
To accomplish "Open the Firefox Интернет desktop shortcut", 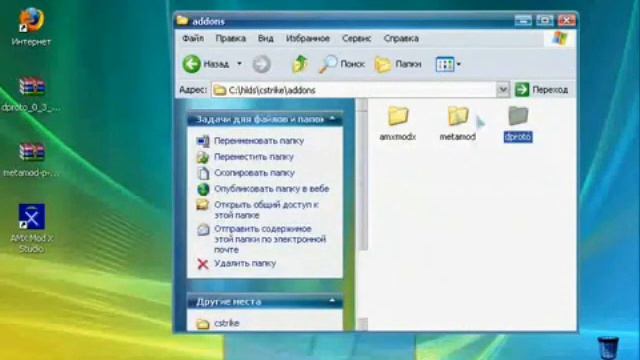I will (31, 27).
